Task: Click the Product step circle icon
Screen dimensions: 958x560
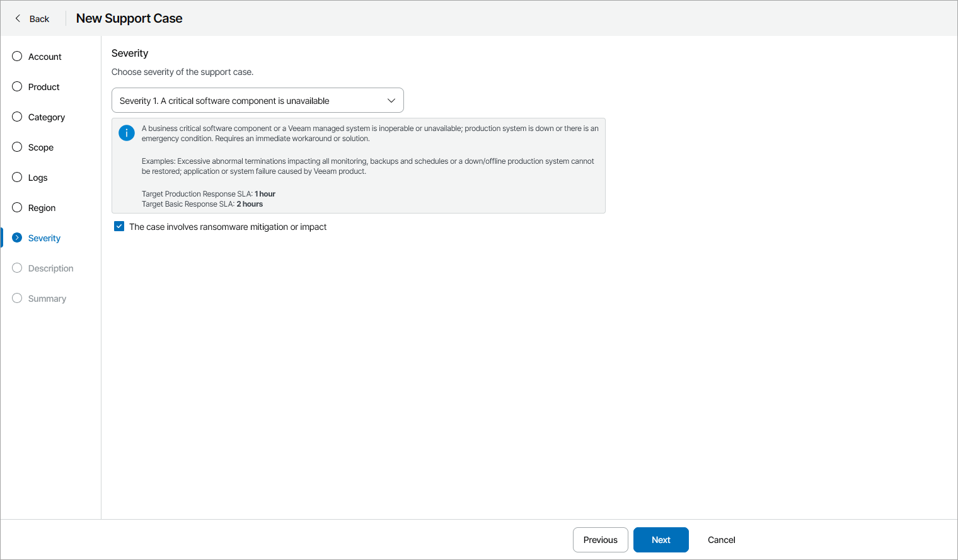Action: point(17,86)
